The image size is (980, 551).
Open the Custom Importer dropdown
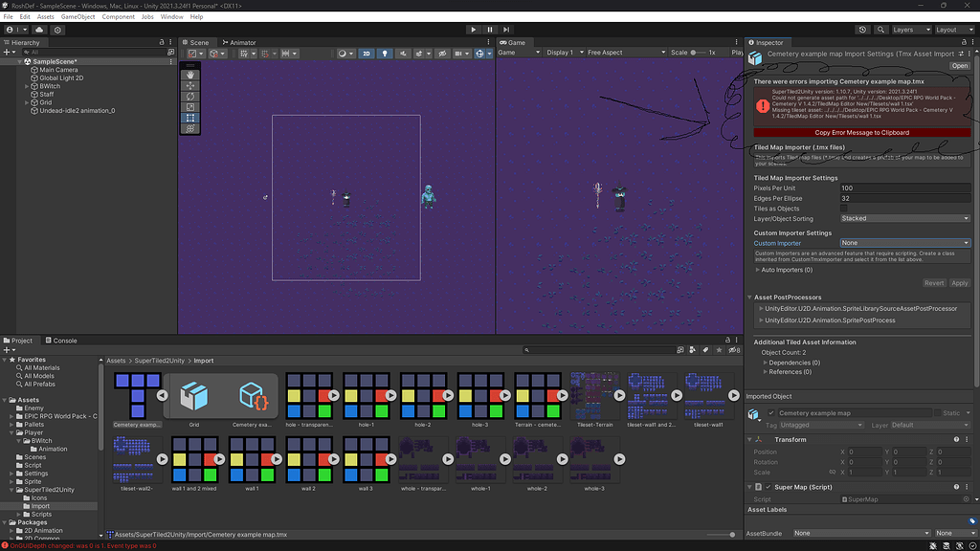tap(904, 243)
